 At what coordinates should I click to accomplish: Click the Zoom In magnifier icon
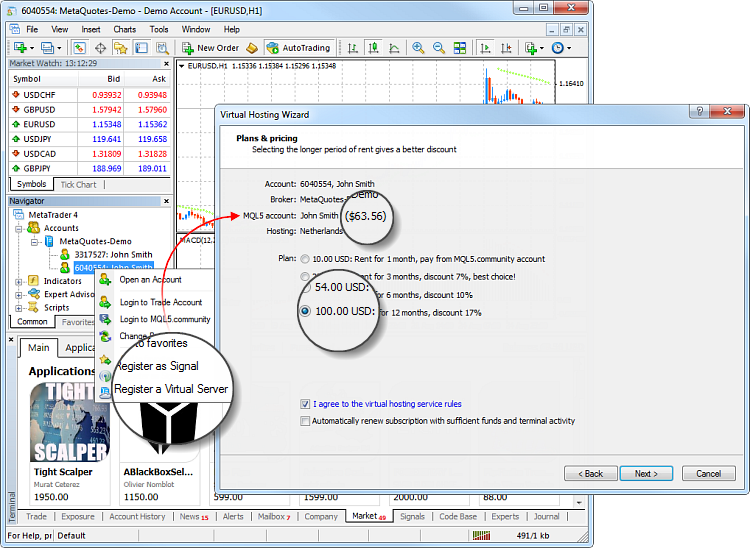click(x=418, y=47)
